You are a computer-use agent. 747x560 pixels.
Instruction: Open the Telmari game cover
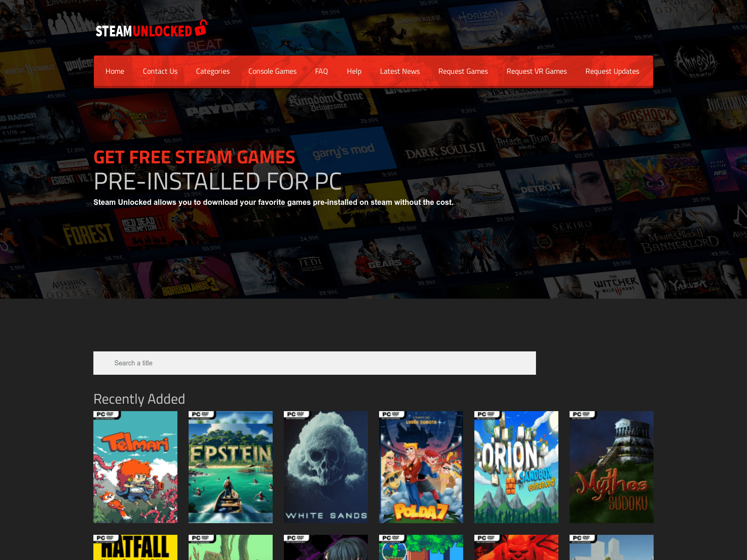(135, 467)
